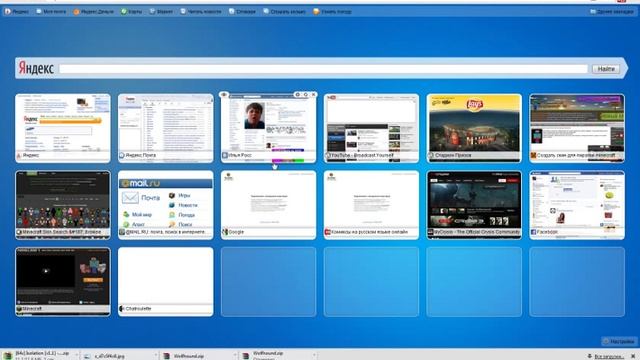Open the Карты bookmark
640x360 pixels.
[131, 12]
